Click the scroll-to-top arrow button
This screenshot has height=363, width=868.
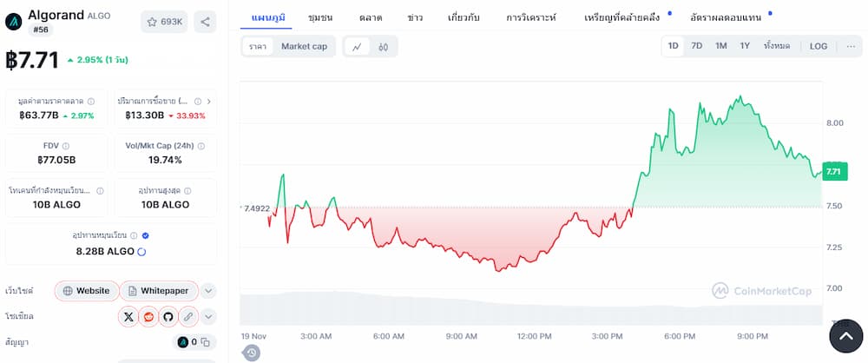845,336
